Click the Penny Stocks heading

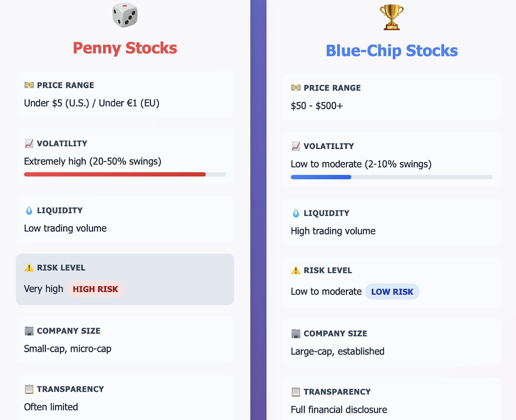[x=125, y=48]
